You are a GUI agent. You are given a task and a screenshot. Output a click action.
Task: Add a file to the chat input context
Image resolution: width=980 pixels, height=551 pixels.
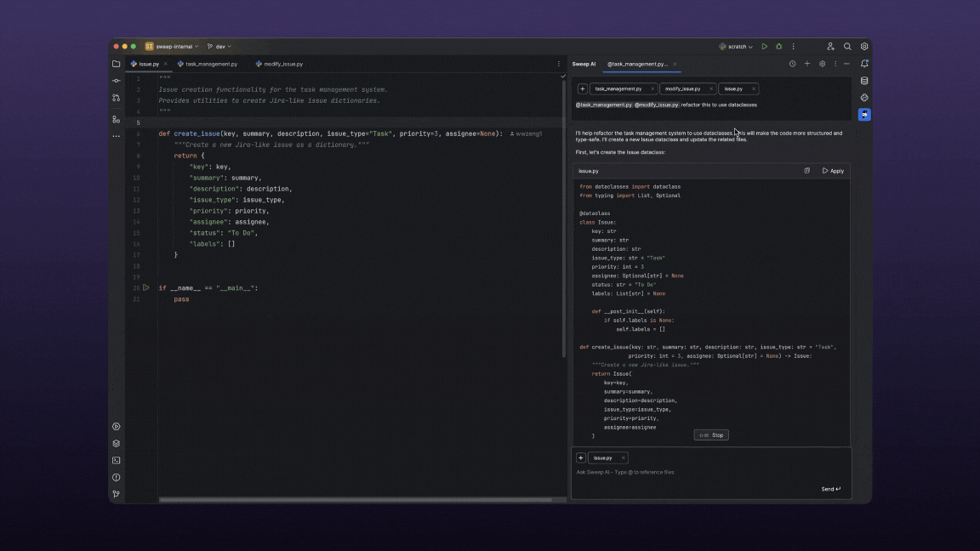tap(581, 458)
